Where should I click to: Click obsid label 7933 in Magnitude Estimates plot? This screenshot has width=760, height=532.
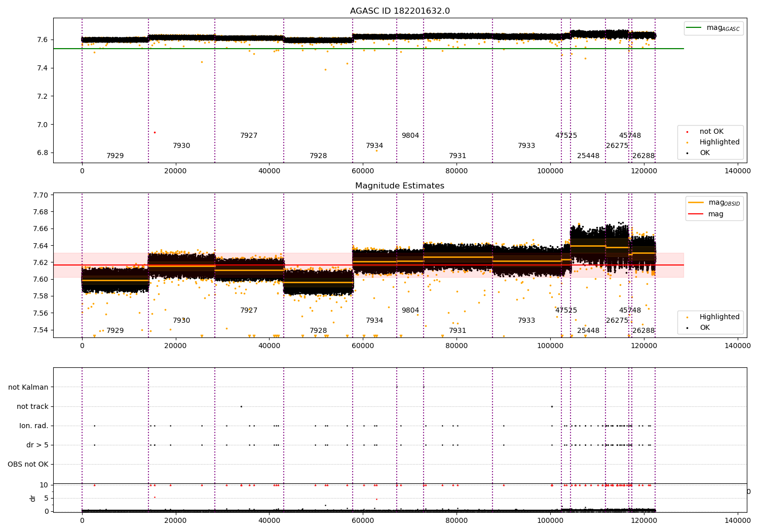pyautogui.click(x=526, y=321)
